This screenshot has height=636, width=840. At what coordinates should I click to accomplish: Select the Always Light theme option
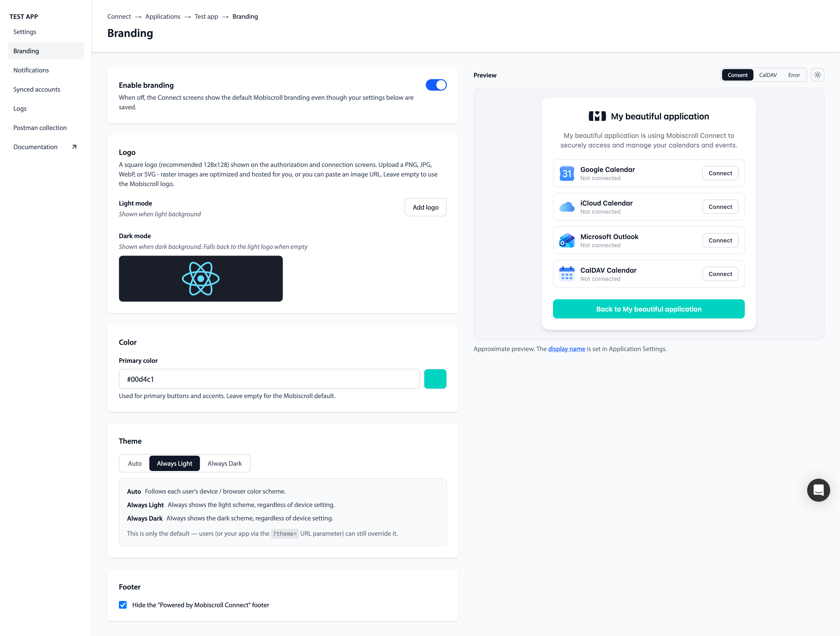pos(174,463)
